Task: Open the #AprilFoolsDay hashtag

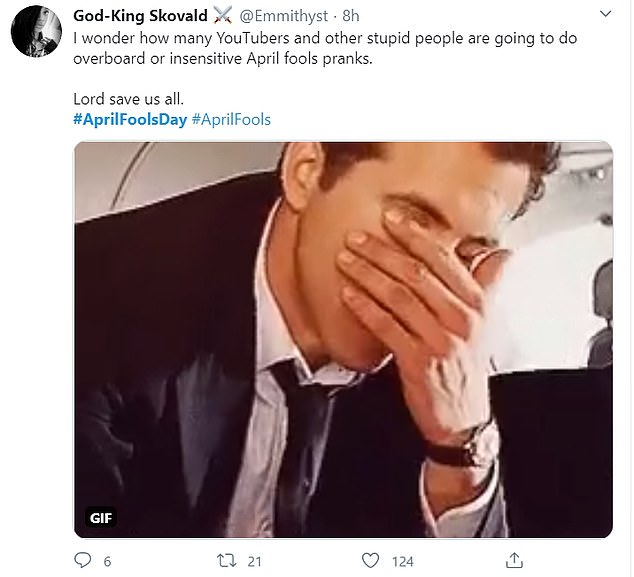Action: tap(128, 120)
